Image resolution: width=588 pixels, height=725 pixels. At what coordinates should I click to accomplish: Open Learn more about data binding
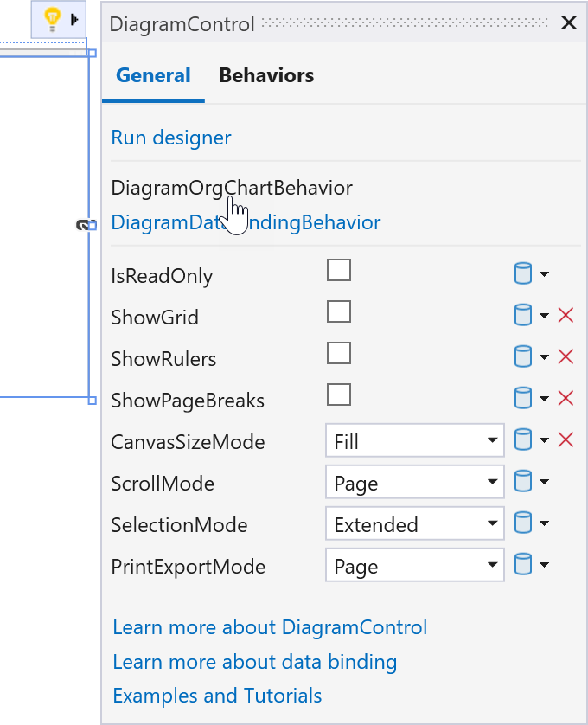click(x=255, y=662)
